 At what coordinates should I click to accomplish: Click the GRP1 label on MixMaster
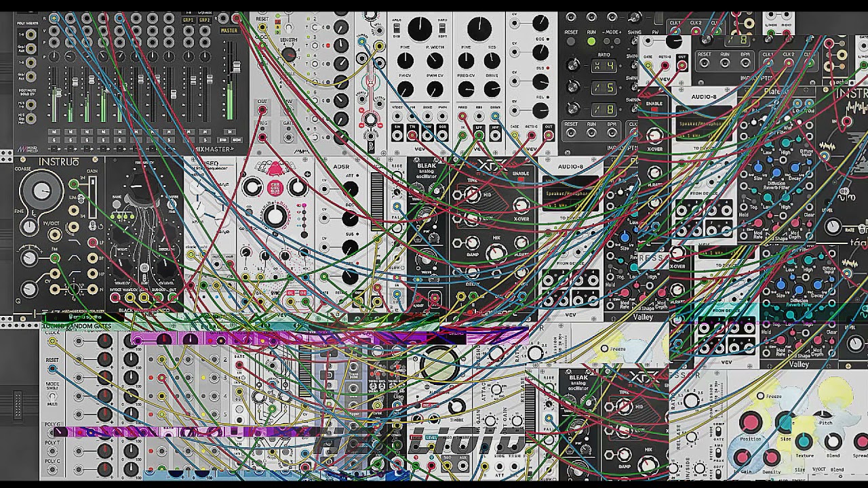[189, 20]
